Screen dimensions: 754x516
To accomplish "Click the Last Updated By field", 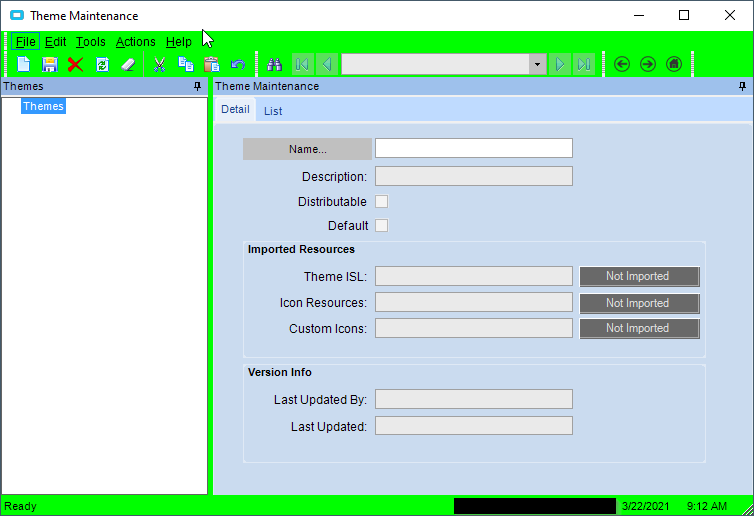I will click(474, 399).
